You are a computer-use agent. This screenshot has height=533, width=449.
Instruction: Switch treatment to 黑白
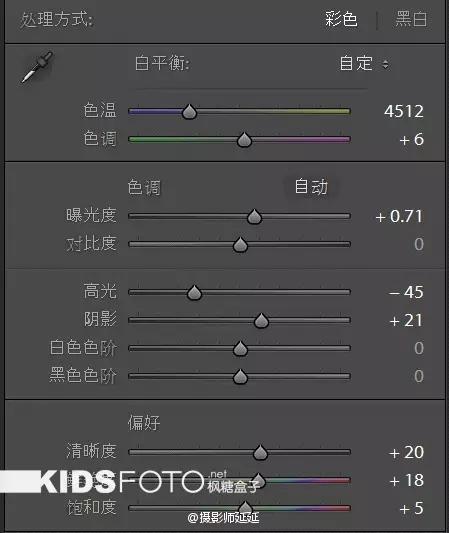point(411,19)
